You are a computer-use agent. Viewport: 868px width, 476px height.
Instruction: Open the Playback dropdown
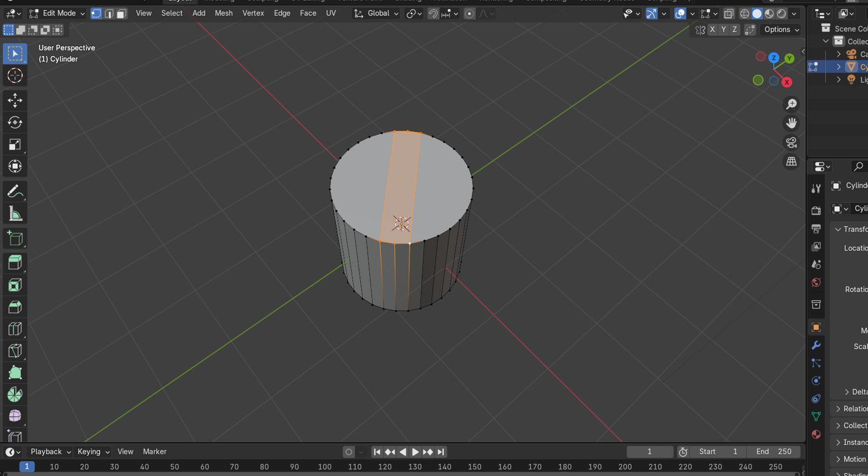(50, 452)
